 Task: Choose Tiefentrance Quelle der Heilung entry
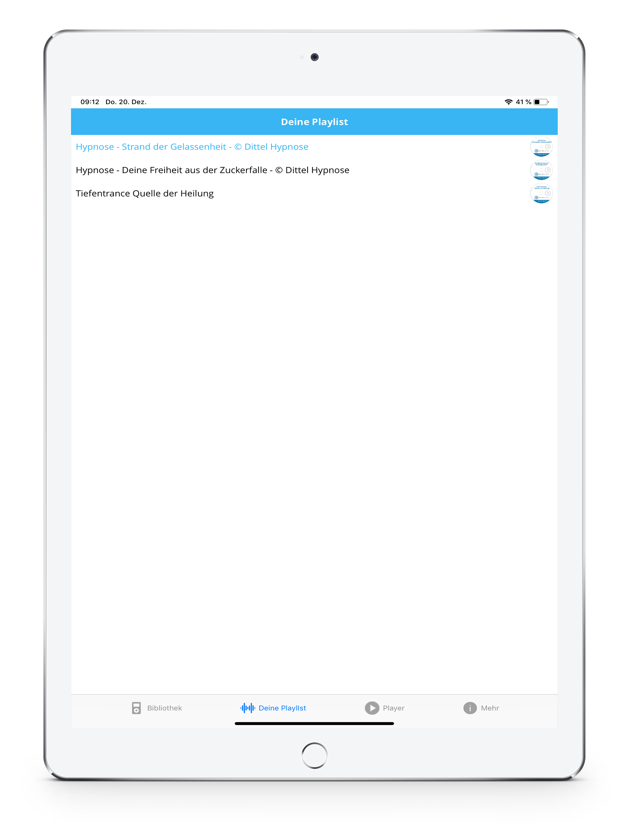pos(144,194)
